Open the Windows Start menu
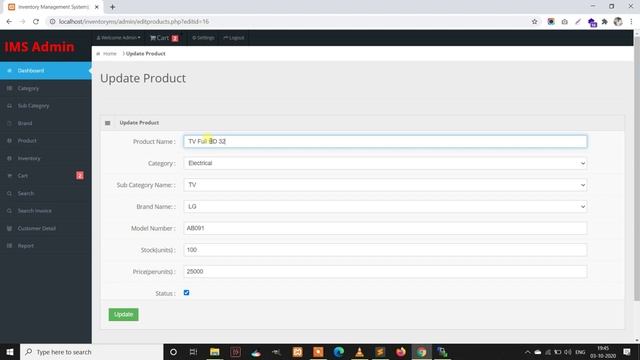This screenshot has height=360, width=640. [x=10, y=352]
